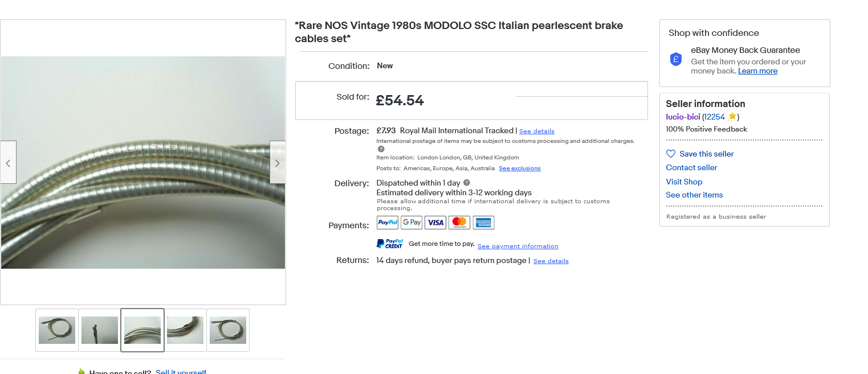Viewport: 868px width, 374px height.
Task: Click the American Express payment icon
Action: [483, 223]
